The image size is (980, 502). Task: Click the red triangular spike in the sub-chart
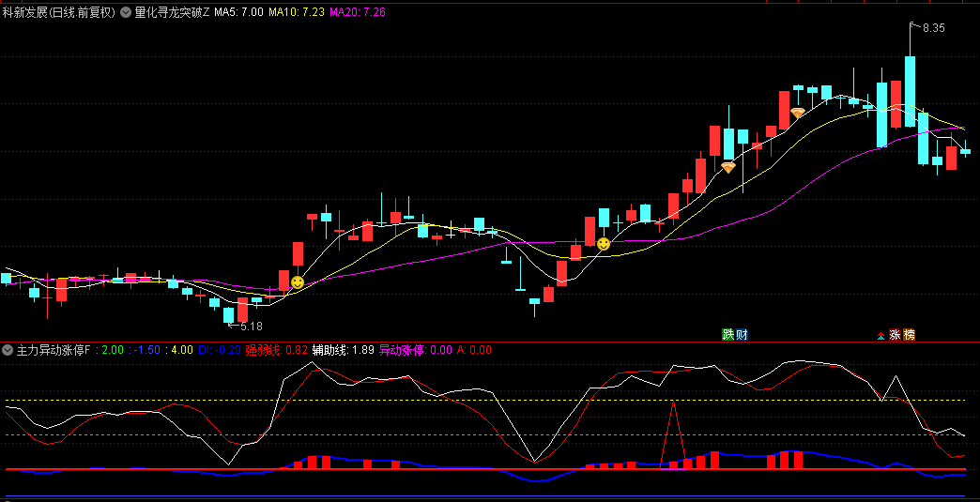point(673,434)
